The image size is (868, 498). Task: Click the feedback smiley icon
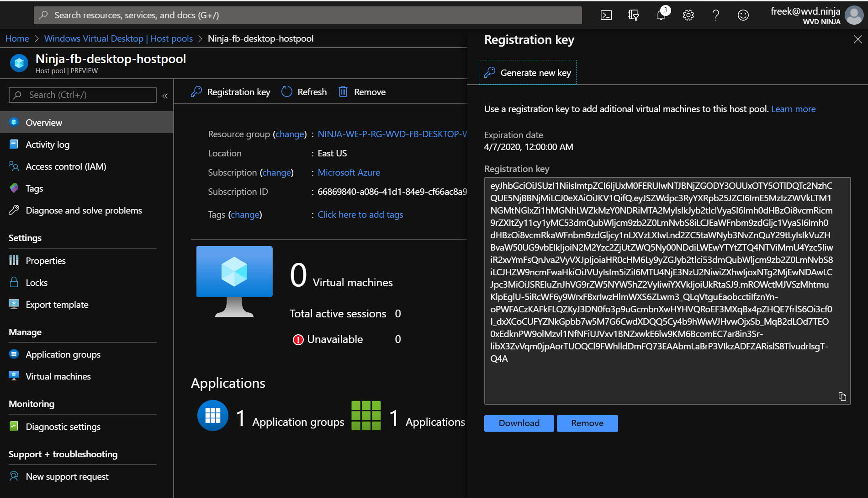pyautogui.click(x=743, y=16)
